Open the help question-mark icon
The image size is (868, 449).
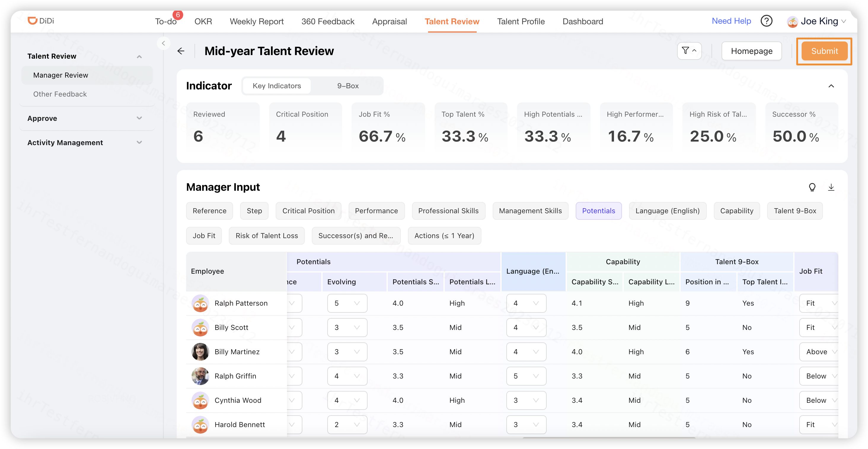click(x=766, y=21)
